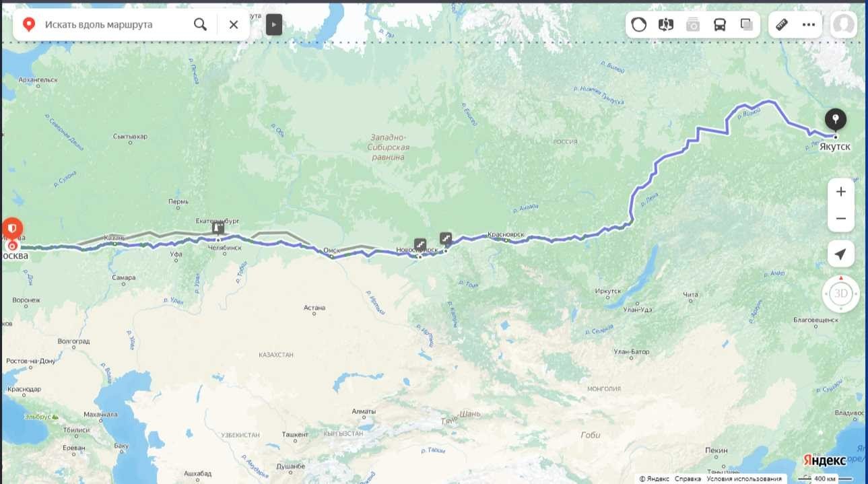
Task: Click the search magnifier icon
Action: [200, 25]
